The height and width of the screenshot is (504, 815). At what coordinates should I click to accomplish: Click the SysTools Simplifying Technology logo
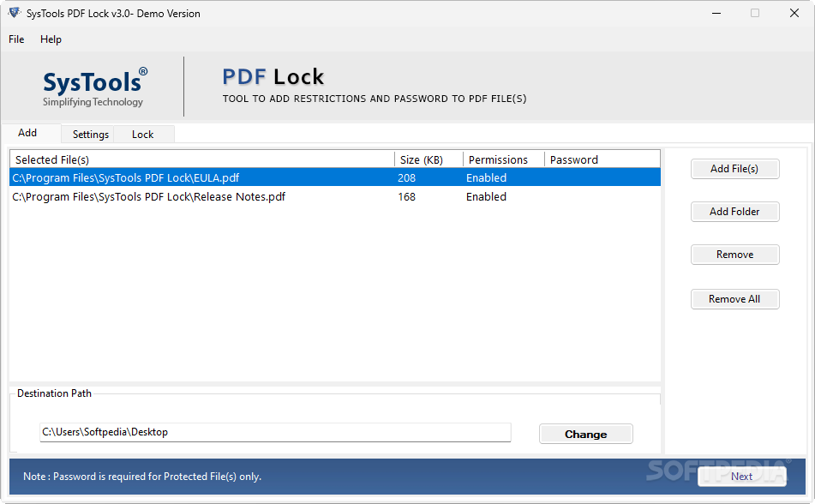click(x=95, y=87)
